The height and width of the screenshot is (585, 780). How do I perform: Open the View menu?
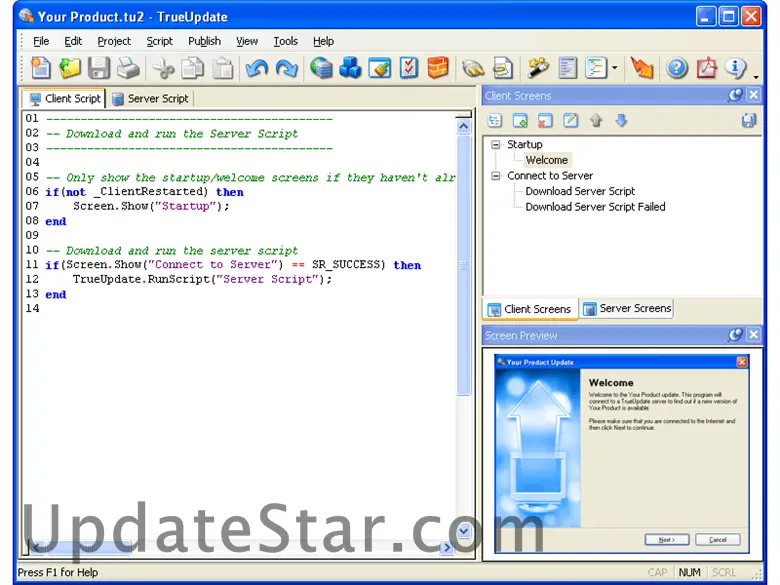tap(247, 41)
